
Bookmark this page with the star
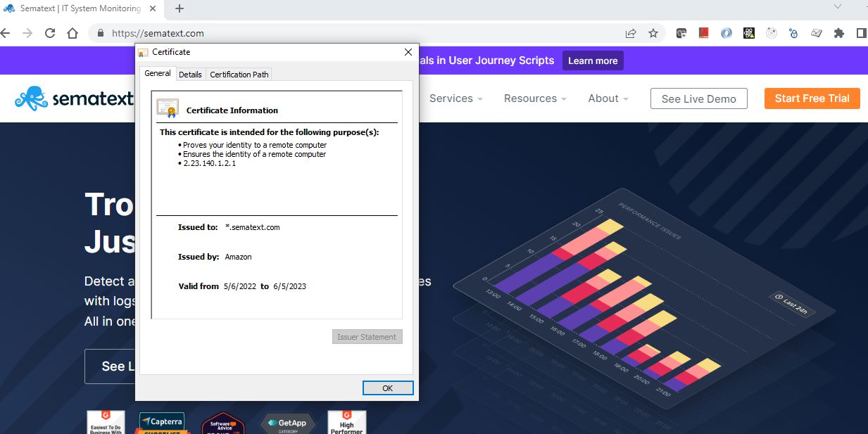tap(653, 33)
